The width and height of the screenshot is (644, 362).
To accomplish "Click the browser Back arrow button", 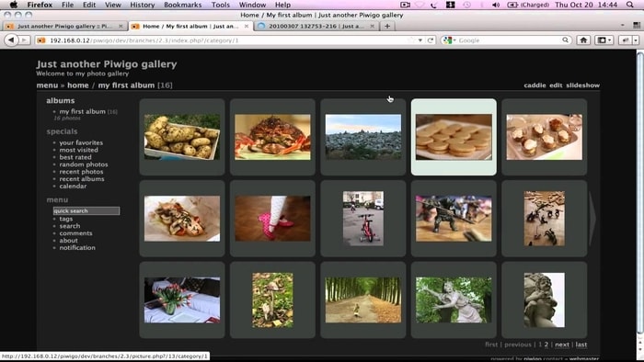I will (11, 40).
